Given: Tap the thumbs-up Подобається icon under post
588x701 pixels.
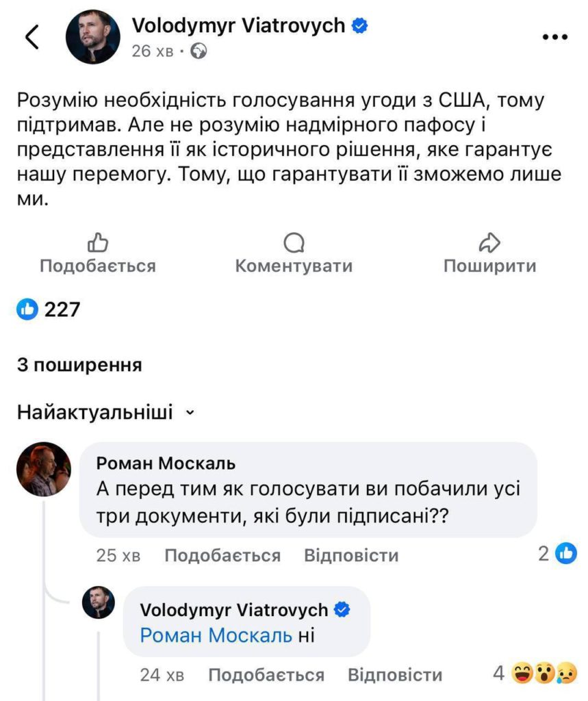Looking at the screenshot, I should [x=98, y=242].
